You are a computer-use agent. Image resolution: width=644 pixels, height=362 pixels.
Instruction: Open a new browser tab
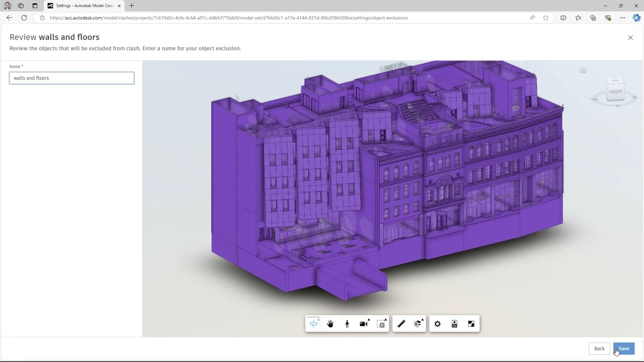(x=131, y=6)
